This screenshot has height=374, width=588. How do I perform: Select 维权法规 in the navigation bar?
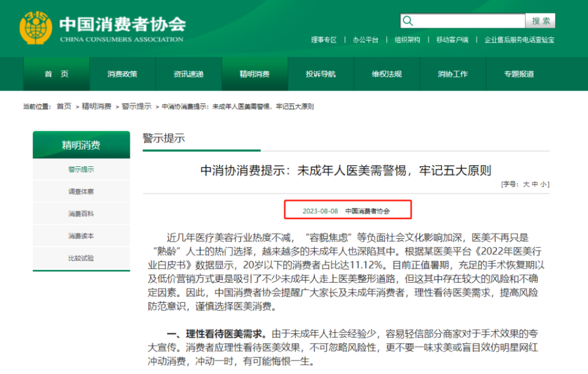[x=386, y=74]
